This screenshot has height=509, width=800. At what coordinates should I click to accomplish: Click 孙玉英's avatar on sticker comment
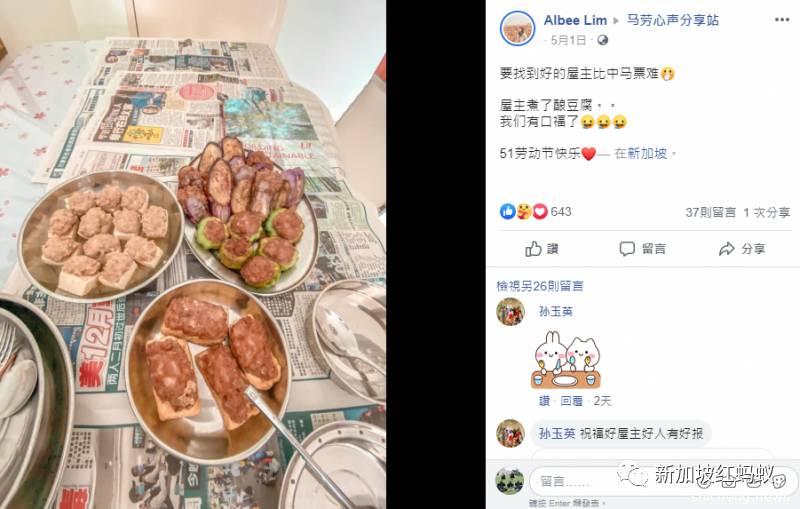(510, 312)
